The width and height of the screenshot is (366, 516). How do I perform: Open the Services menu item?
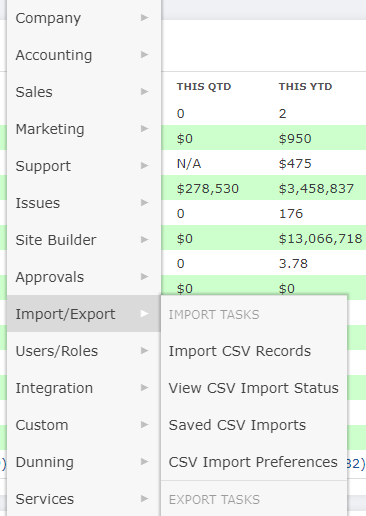[x=84, y=499]
